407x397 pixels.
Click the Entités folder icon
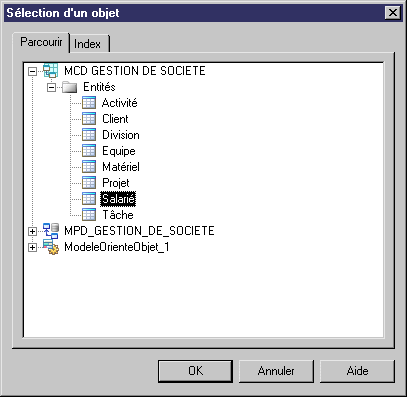70,87
